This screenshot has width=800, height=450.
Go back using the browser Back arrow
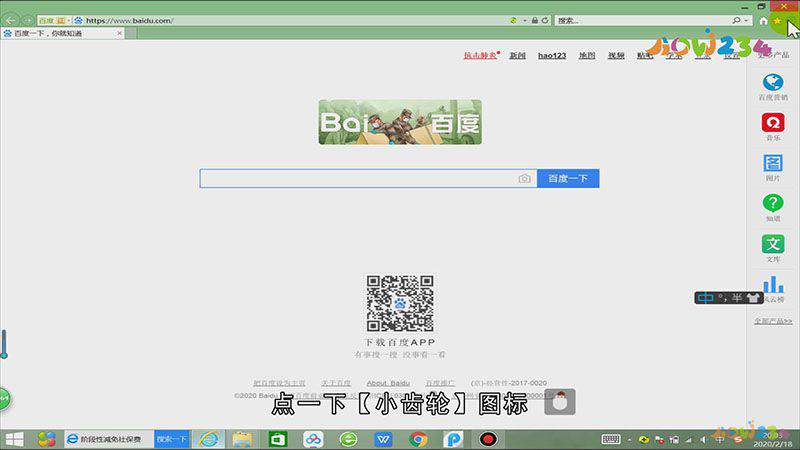coord(10,20)
